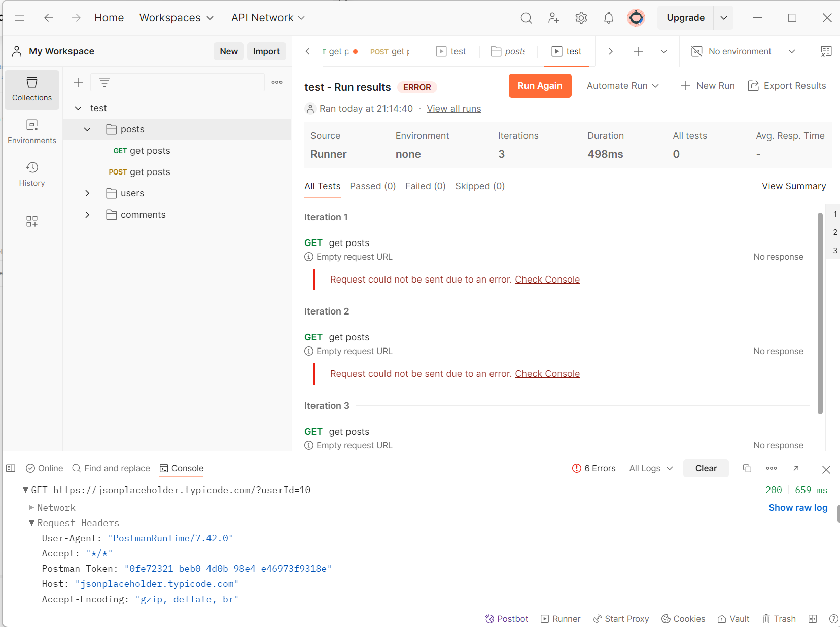This screenshot has height=627, width=840.
Task: Open the Upgrade dropdown arrow
Action: pyautogui.click(x=724, y=18)
